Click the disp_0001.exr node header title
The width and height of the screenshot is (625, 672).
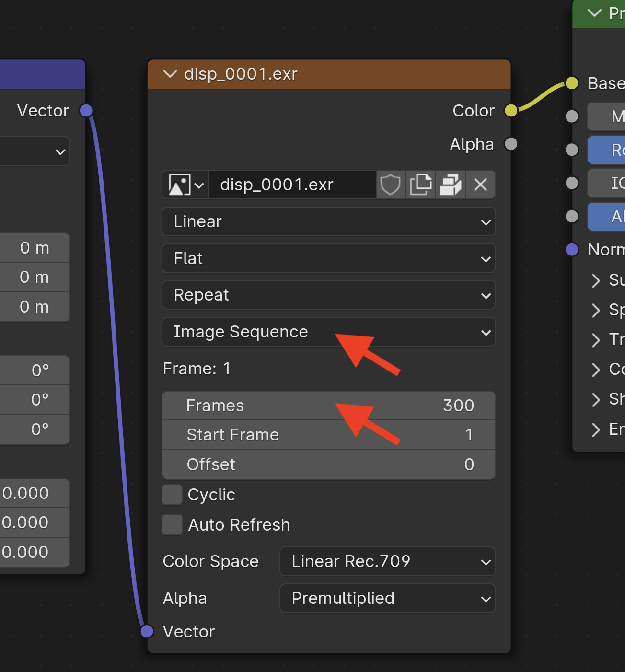pyautogui.click(x=241, y=74)
